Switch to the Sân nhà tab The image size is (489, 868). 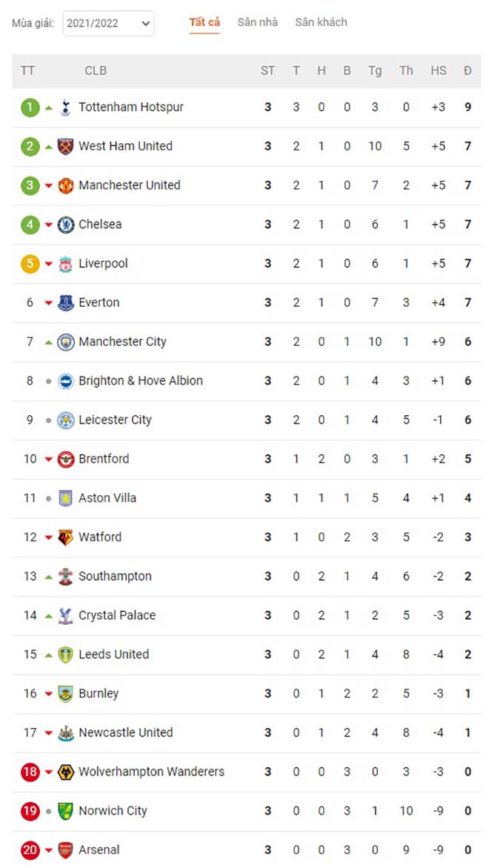click(258, 22)
